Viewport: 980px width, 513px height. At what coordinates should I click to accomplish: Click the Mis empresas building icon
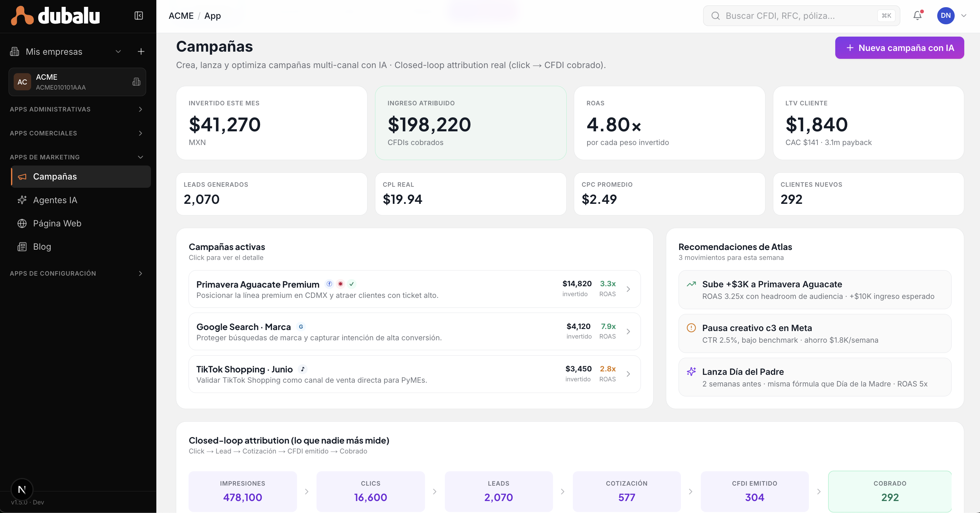pyautogui.click(x=14, y=51)
